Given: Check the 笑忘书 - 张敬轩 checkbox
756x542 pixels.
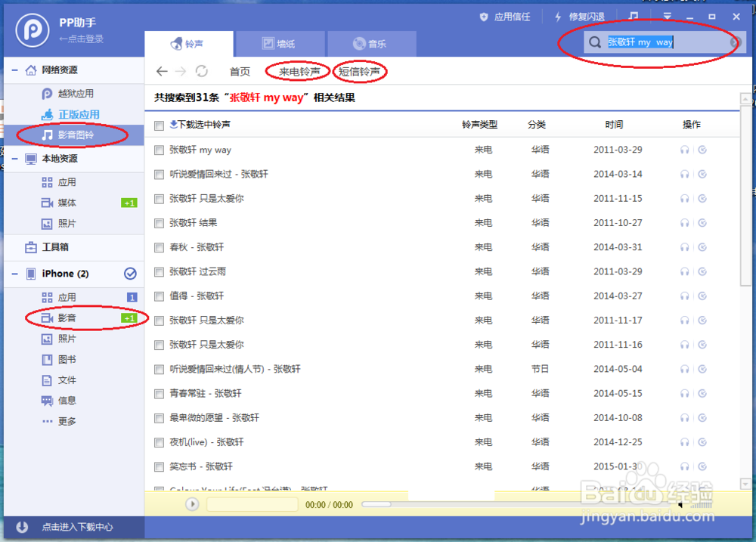Looking at the screenshot, I should 159,466.
